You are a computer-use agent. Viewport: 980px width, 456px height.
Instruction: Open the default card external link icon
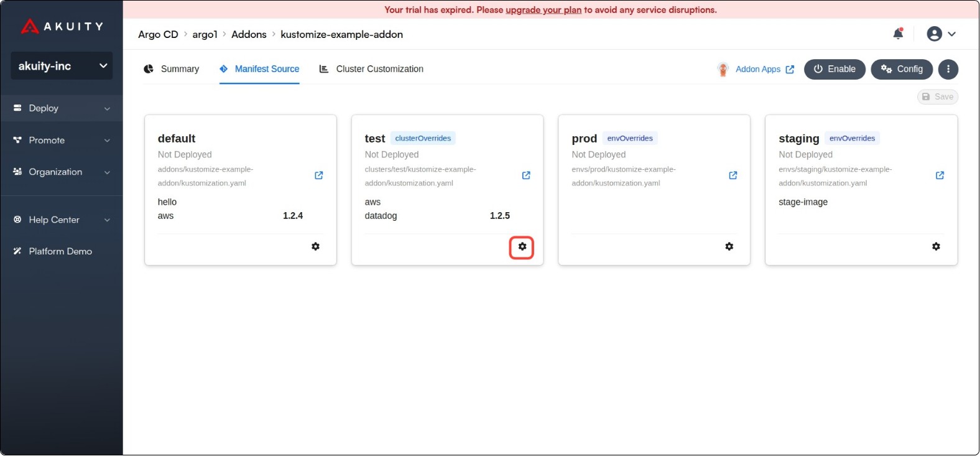tap(319, 175)
